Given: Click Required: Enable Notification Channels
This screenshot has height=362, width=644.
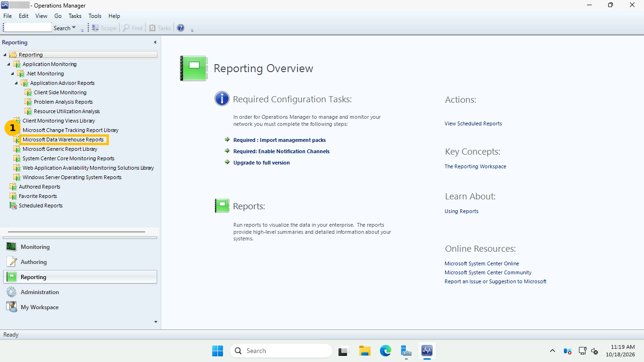Looking at the screenshot, I should click(x=281, y=151).
